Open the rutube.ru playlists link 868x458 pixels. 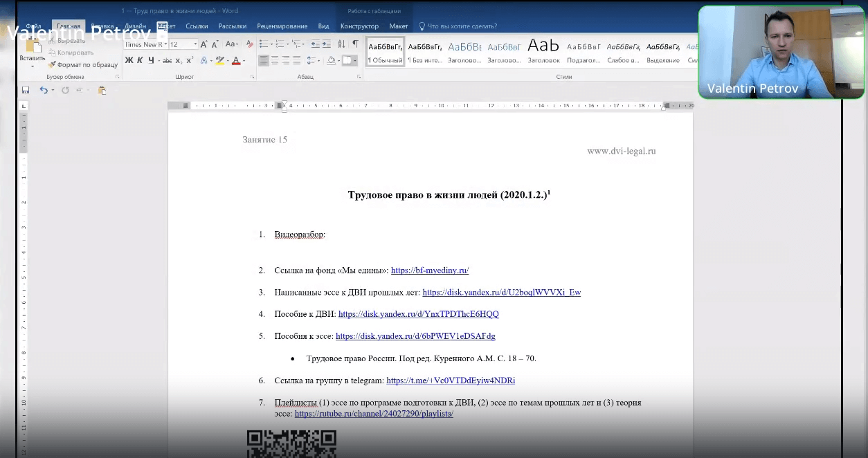click(x=374, y=414)
